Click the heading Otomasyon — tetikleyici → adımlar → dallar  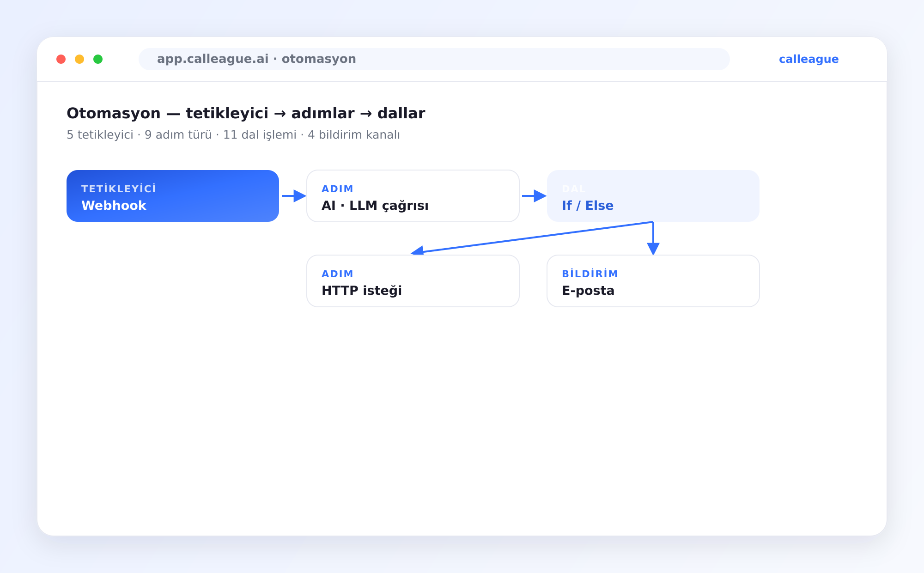coord(246,113)
